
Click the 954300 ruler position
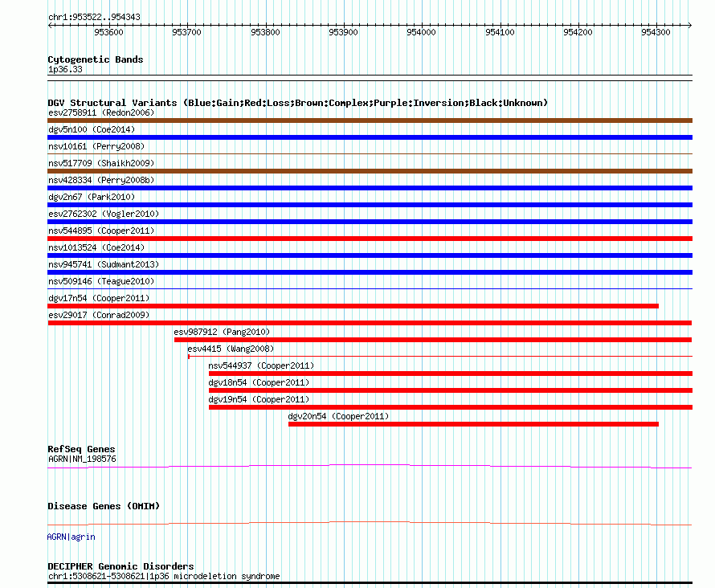pos(656,32)
